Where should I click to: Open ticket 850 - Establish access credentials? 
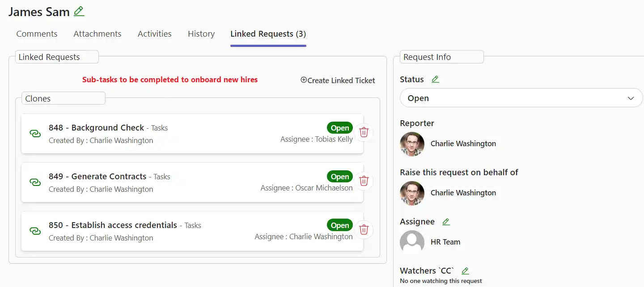pyautogui.click(x=113, y=225)
